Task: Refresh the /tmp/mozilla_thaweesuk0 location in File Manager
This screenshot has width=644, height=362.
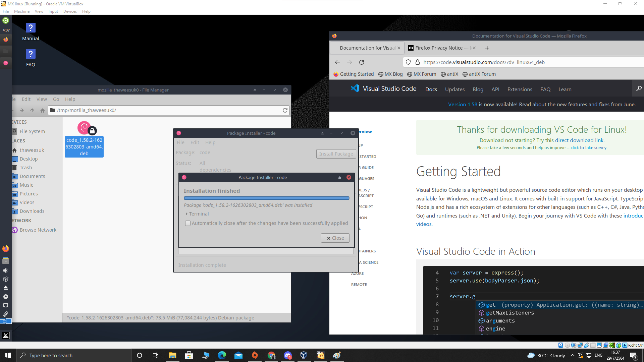Action: coord(285,110)
